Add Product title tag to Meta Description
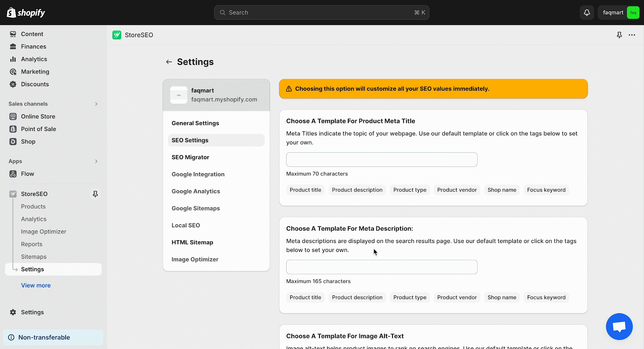 tap(305, 297)
